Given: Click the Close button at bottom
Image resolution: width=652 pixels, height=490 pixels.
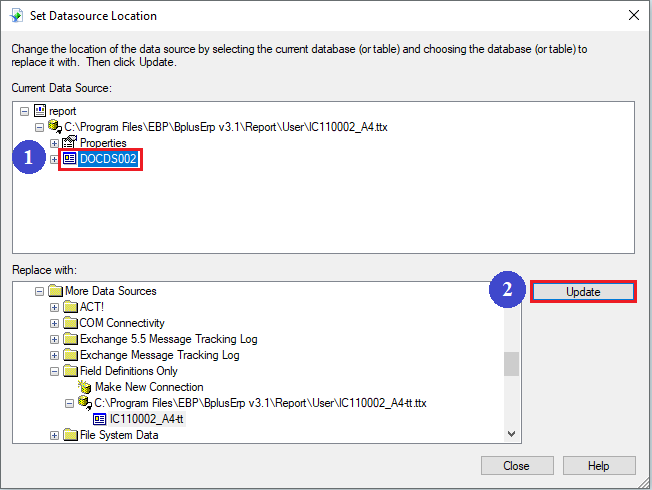Looking at the screenshot, I should (516, 466).
